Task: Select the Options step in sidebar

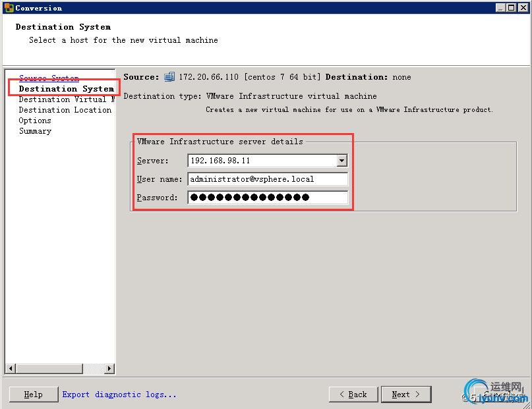Action: [x=35, y=121]
